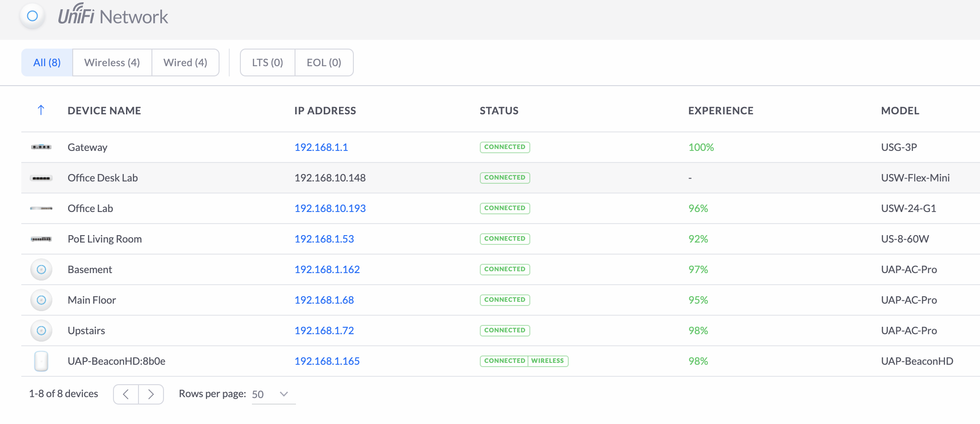Open the 192.168.1.72 IP link

tap(324, 330)
